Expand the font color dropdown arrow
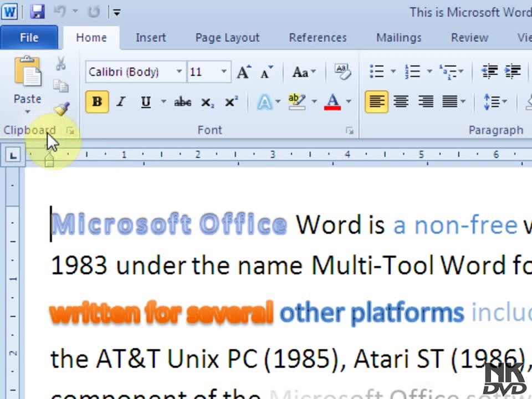The image size is (532, 399). (349, 101)
